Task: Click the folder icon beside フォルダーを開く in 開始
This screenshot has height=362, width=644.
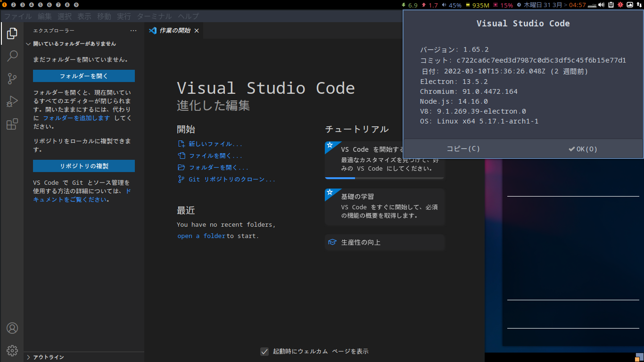Action: pyautogui.click(x=181, y=167)
